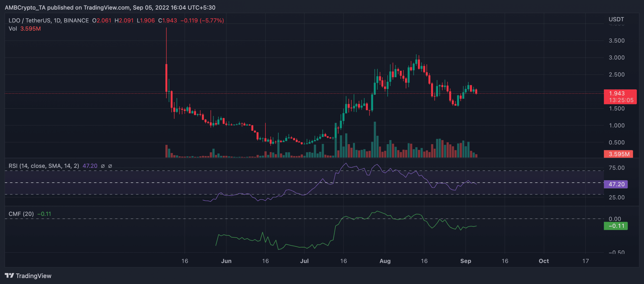Click the RSI (14, close, SMA, 14, 2) legend
Screen dimensions: 644x284
tap(44, 166)
